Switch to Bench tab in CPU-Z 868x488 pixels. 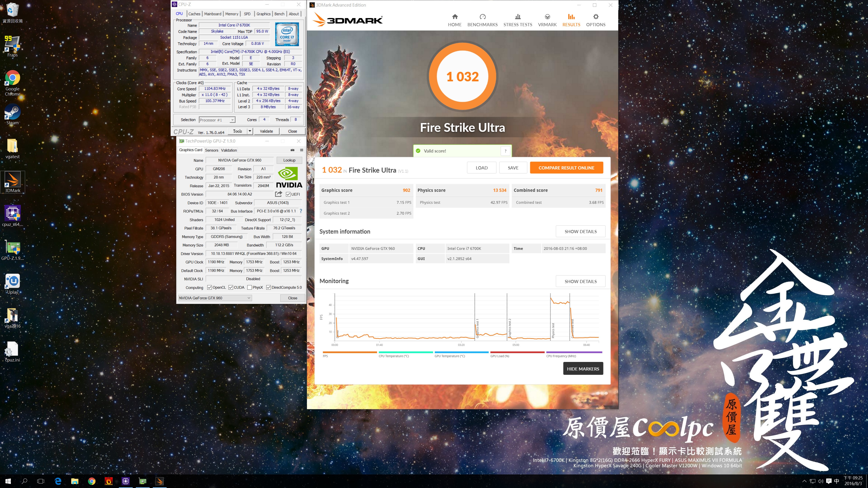(x=279, y=14)
